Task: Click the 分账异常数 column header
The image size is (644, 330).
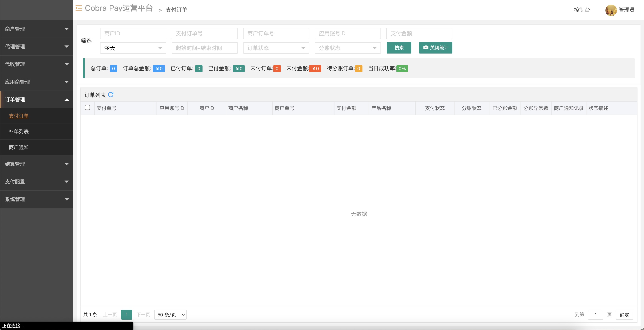Action: tap(536, 108)
